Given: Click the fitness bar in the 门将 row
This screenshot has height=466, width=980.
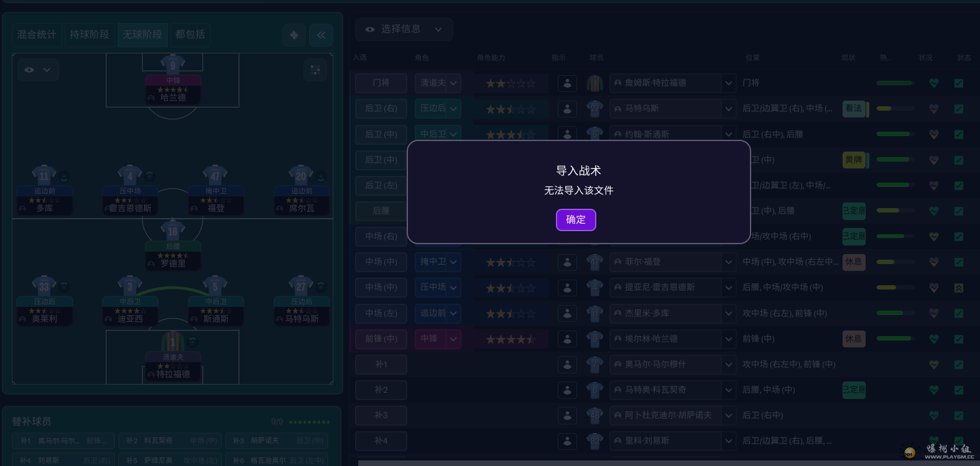Looking at the screenshot, I should [x=895, y=83].
